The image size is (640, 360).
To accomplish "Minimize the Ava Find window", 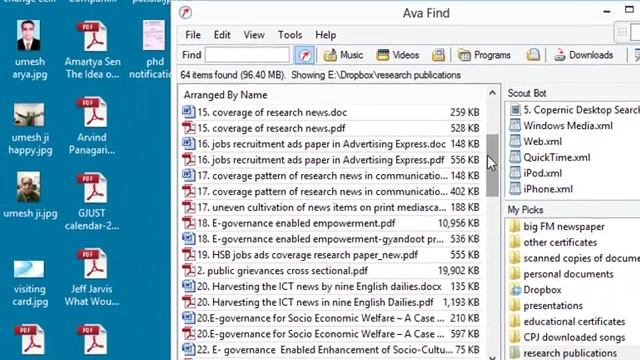I will tap(607, 11).
